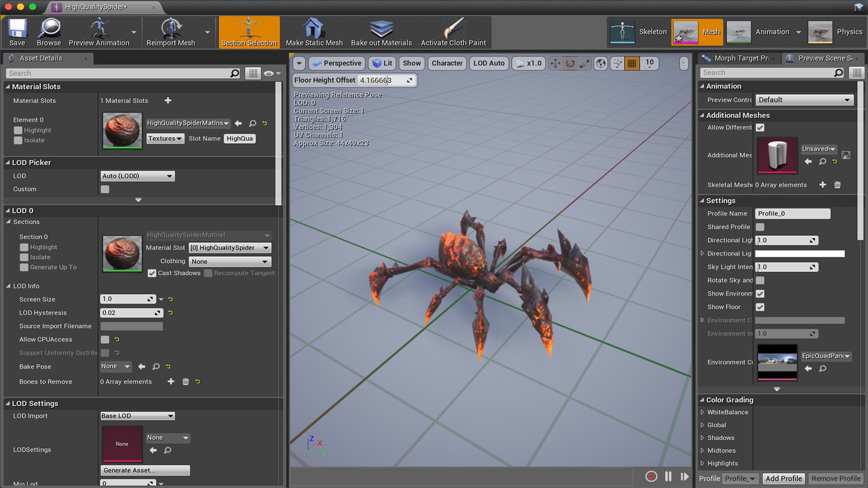The width and height of the screenshot is (868, 488).
Task: Select the Morph Target Previewer tab
Action: coord(738,58)
